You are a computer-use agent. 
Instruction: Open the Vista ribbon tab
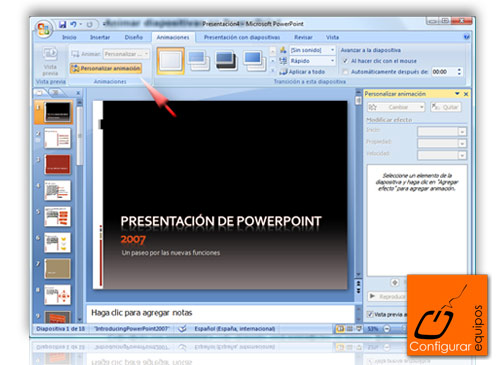[332, 37]
